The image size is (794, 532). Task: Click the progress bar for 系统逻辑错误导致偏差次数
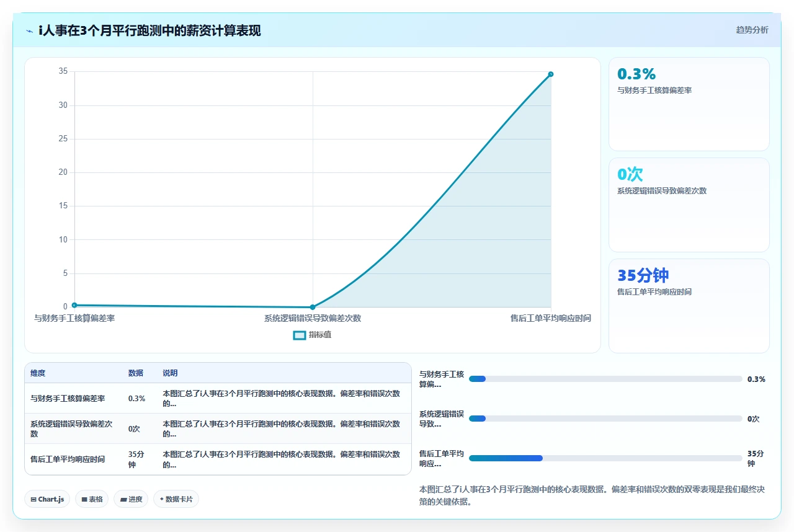pos(605,419)
